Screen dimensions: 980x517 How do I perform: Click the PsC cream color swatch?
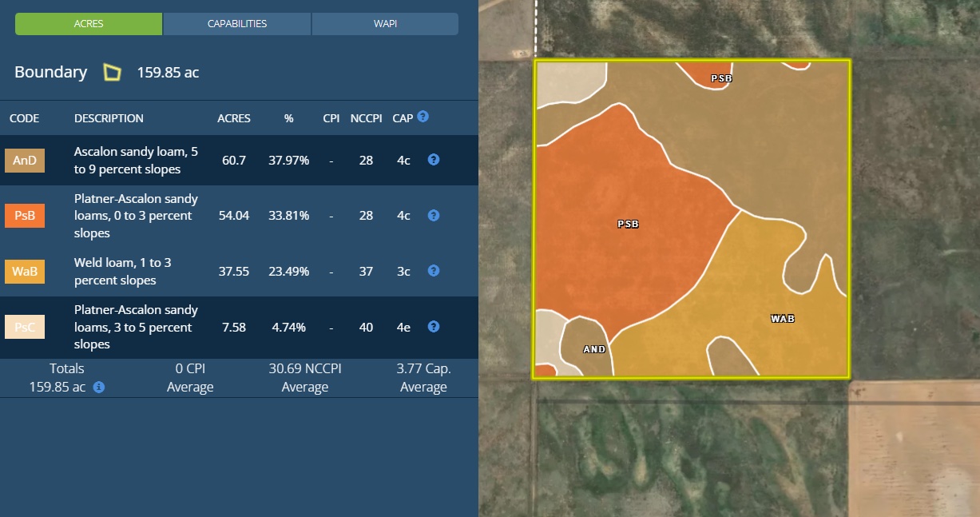[25, 328]
